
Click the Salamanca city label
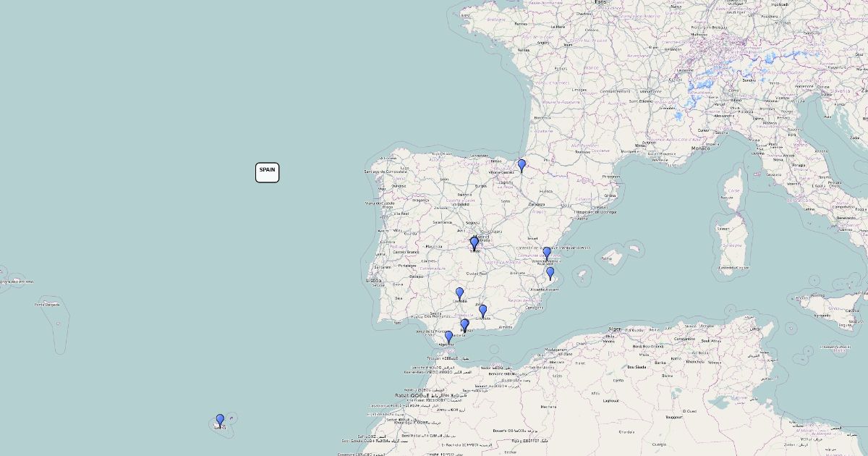pos(443,222)
